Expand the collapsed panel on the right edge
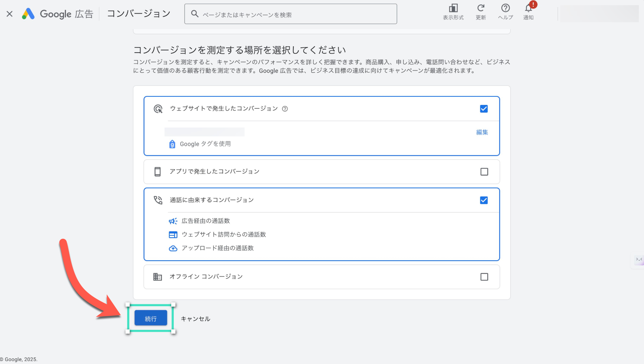 point(638,260)
